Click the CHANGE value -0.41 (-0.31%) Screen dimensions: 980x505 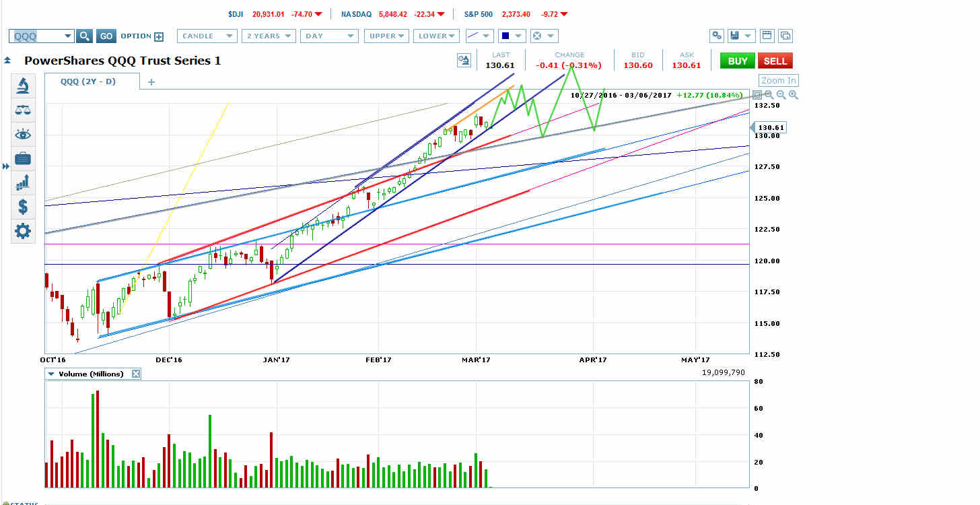coord(569,65)
